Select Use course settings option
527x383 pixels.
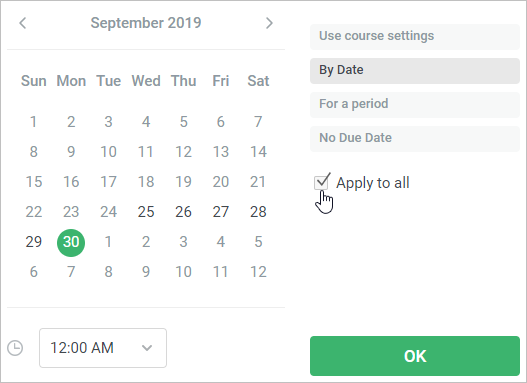tap(415, 37)
